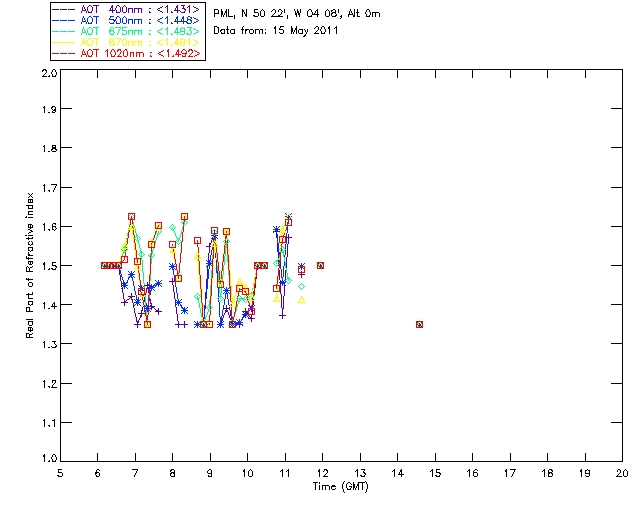Click the isolated data point near 14.6 GMT
This screenshot has width=640, height=512.
419,325
